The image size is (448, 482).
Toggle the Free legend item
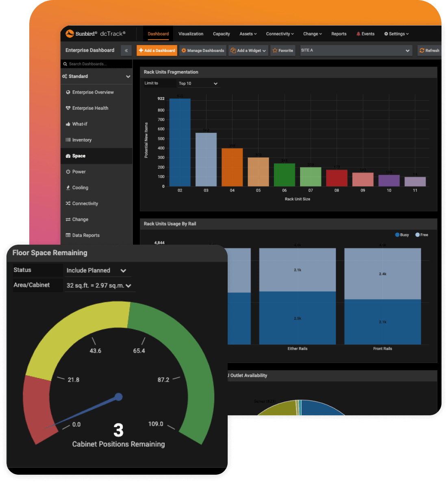(422, 235)
